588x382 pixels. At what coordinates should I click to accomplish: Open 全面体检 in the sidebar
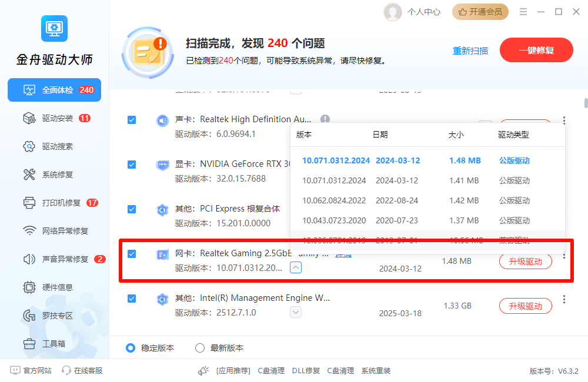[54, 90]
